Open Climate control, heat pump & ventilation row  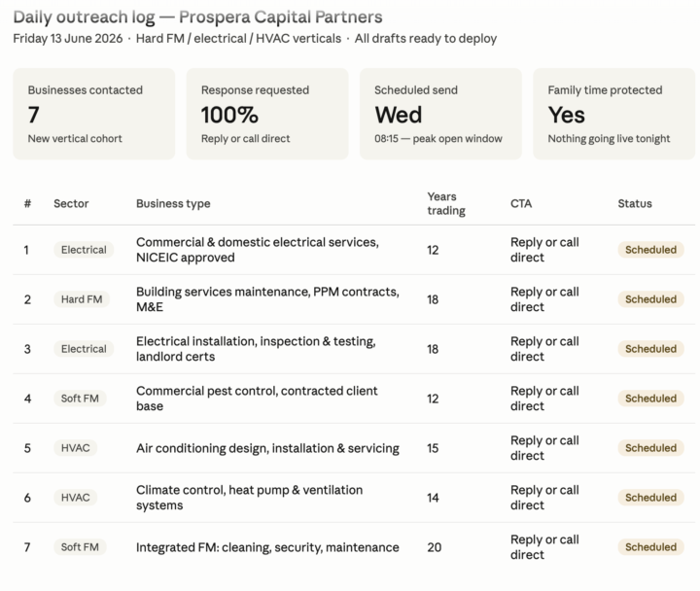354,498
